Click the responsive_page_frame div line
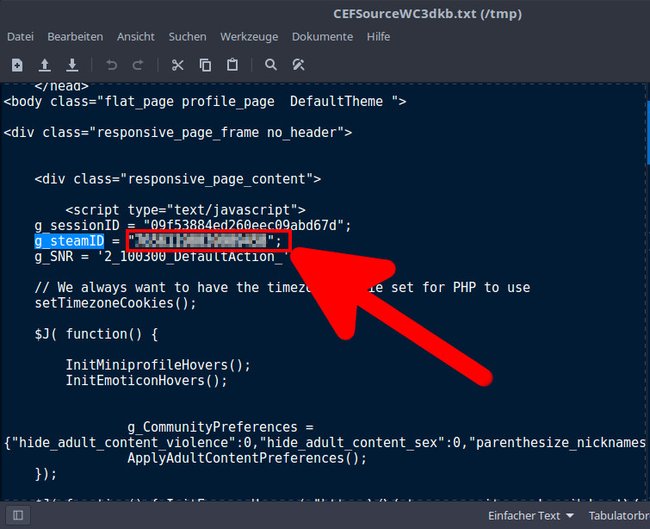 pyautogui.click(x=178, y=133)
